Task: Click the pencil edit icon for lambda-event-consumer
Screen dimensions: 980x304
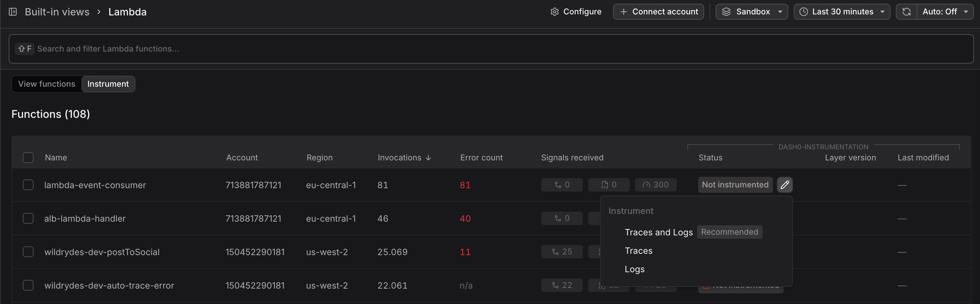Action: (x=785, y=185)
